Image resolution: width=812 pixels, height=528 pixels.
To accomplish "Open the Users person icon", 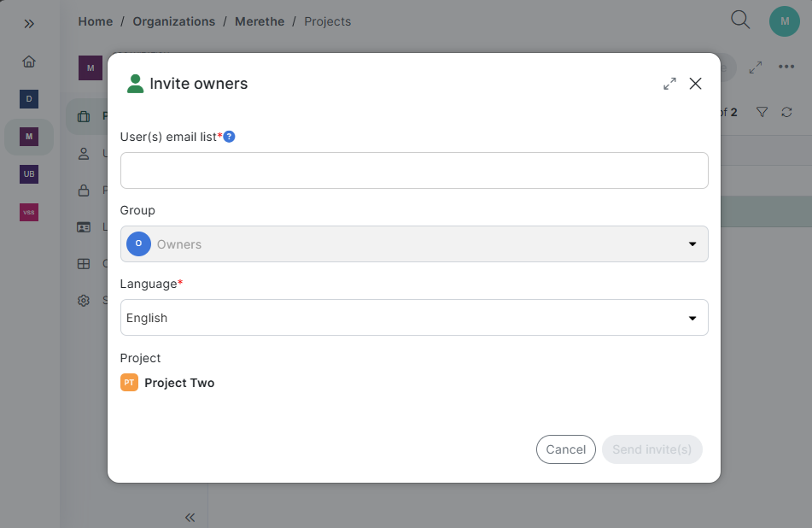I will [84, 154].
